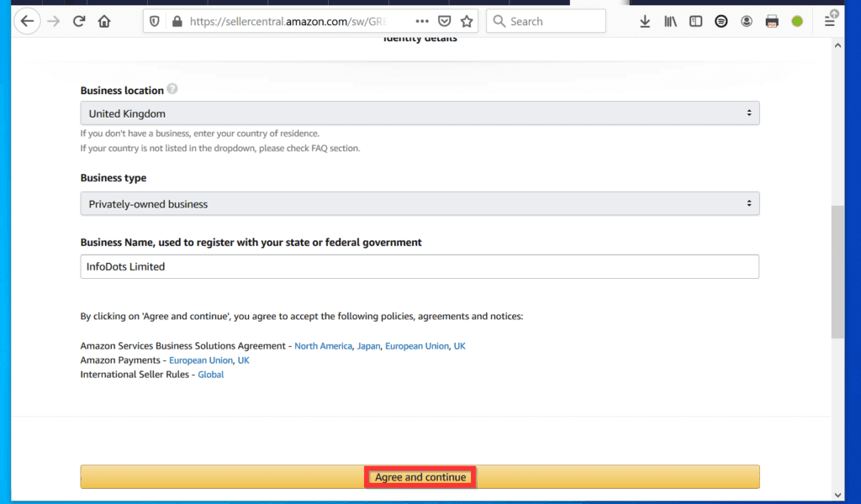View site security via padlock icon
This screenshot has height=504, width=861.
pyautogui.click(x=177, y=21)
